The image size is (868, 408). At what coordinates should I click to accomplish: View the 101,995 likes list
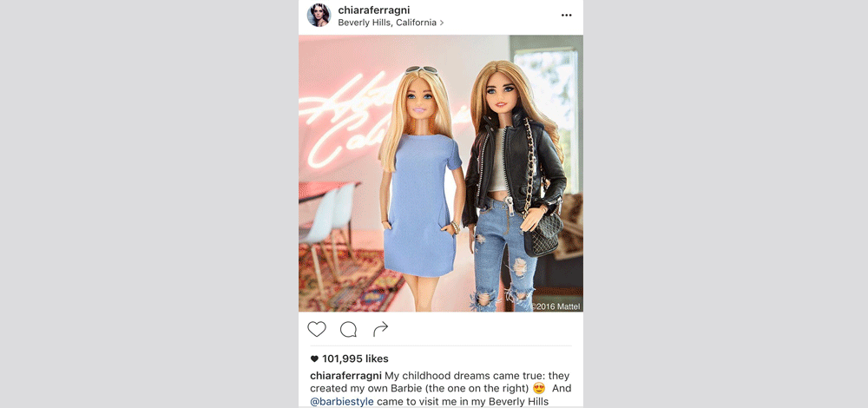(x=355, y=359)
